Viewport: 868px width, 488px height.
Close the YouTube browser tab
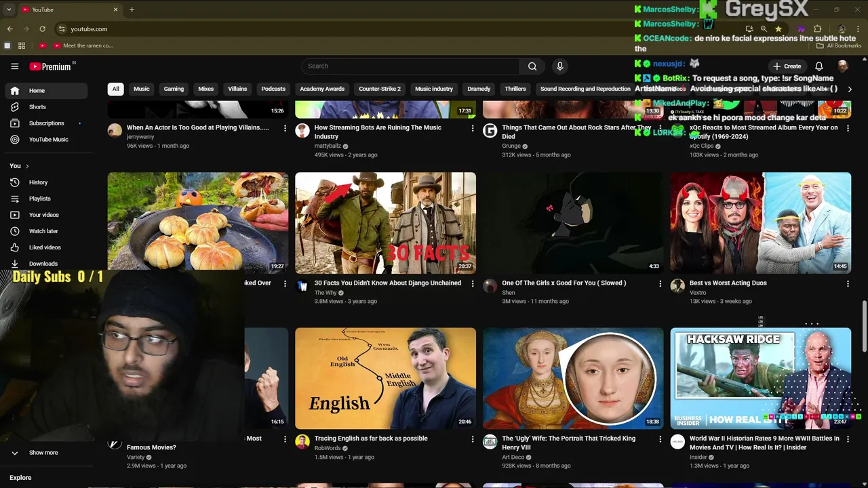115,9
